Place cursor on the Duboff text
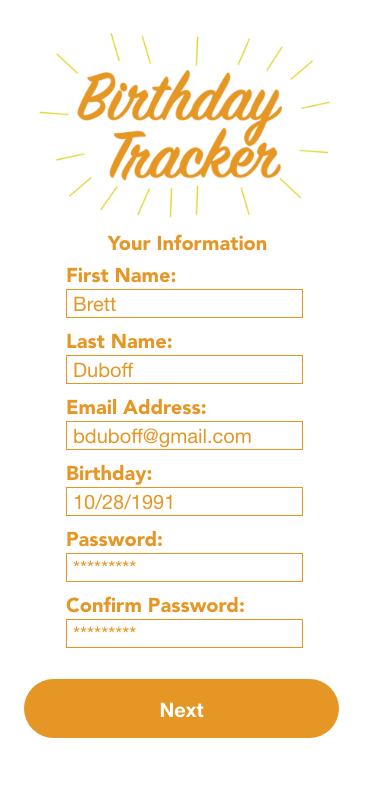The width and height of the screenshot is (375, 812). point(103,370)
